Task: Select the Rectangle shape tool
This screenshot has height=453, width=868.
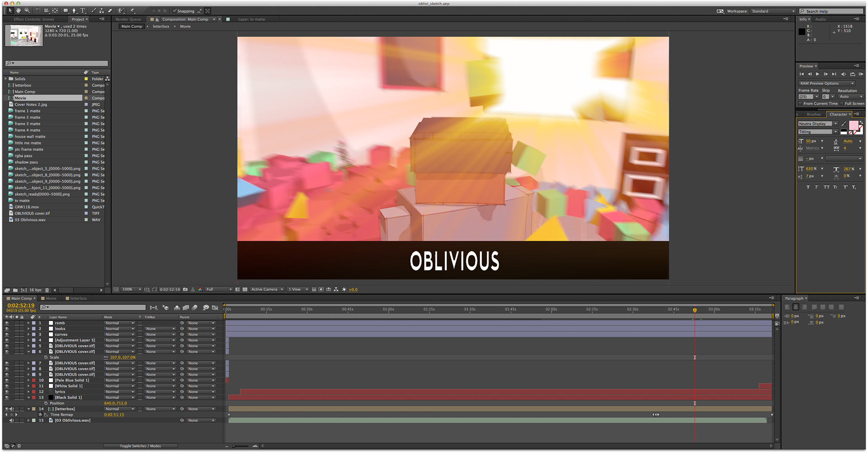Action: point(66,10)
